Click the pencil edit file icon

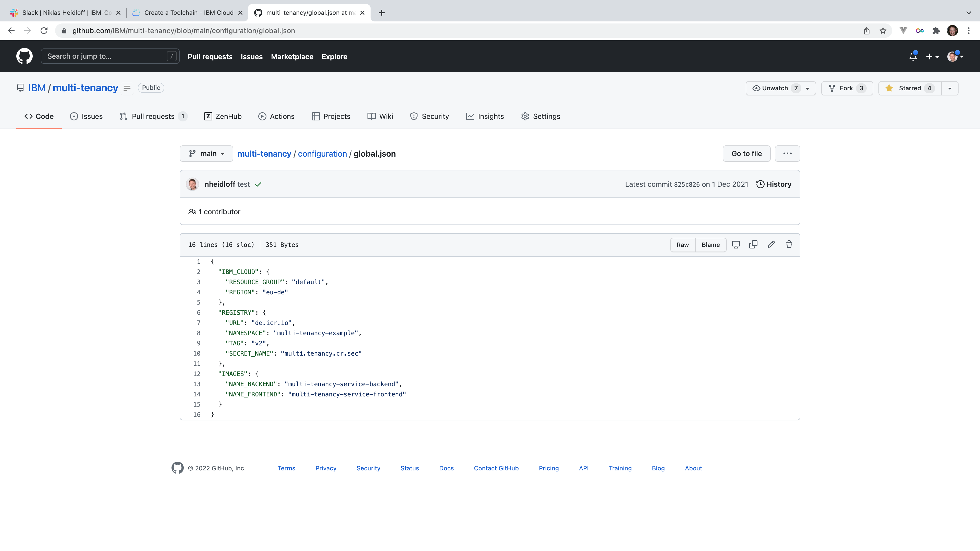(771, 245)
